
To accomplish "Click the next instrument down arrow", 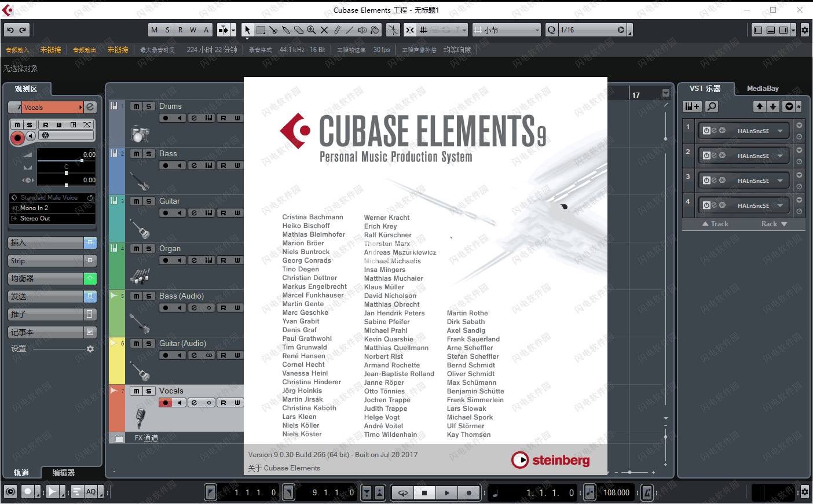I will click(773, 106).
